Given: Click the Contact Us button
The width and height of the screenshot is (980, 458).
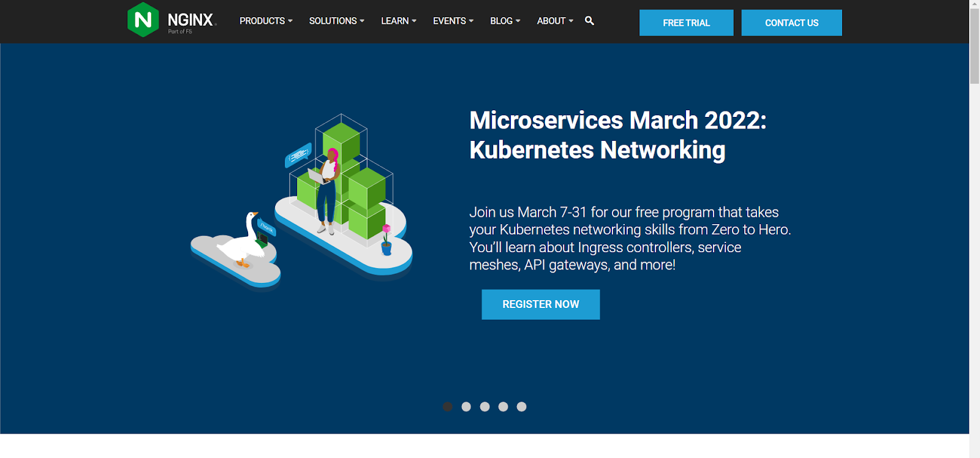Looking at the screenshot, I should coord(791,23).
